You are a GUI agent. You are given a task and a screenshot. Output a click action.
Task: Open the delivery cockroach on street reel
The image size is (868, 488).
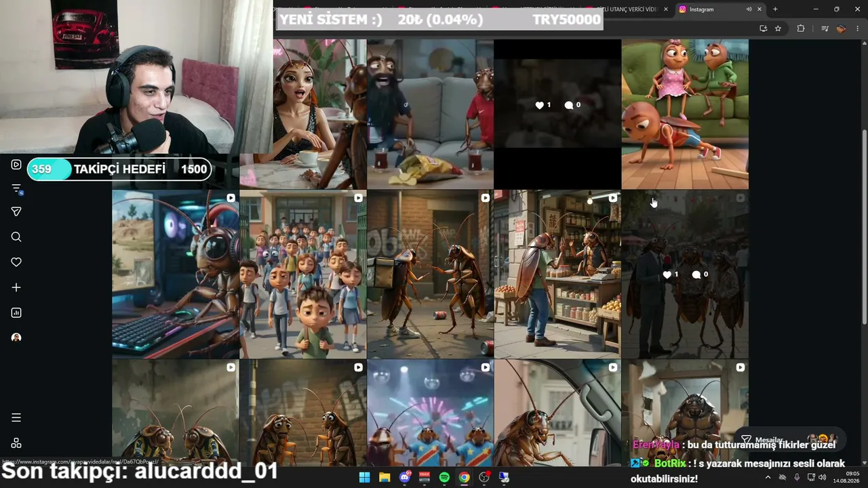point(430,274)
